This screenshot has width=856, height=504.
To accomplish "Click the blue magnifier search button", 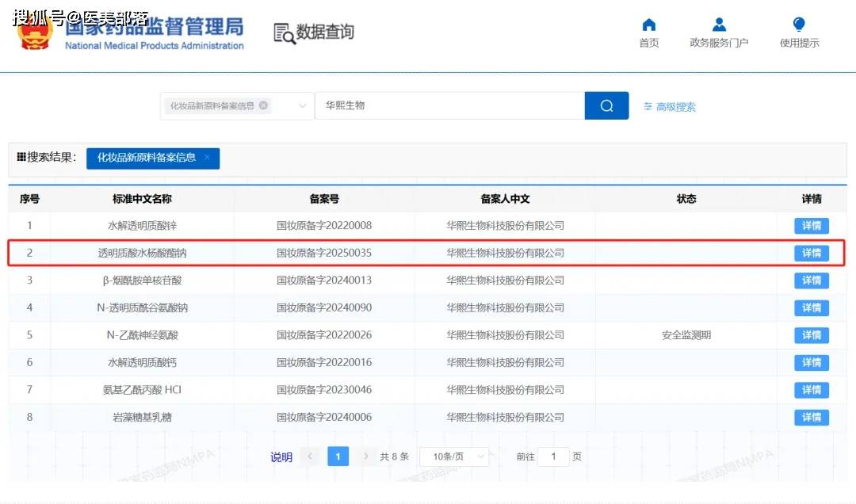I will [x=606, y=106].
